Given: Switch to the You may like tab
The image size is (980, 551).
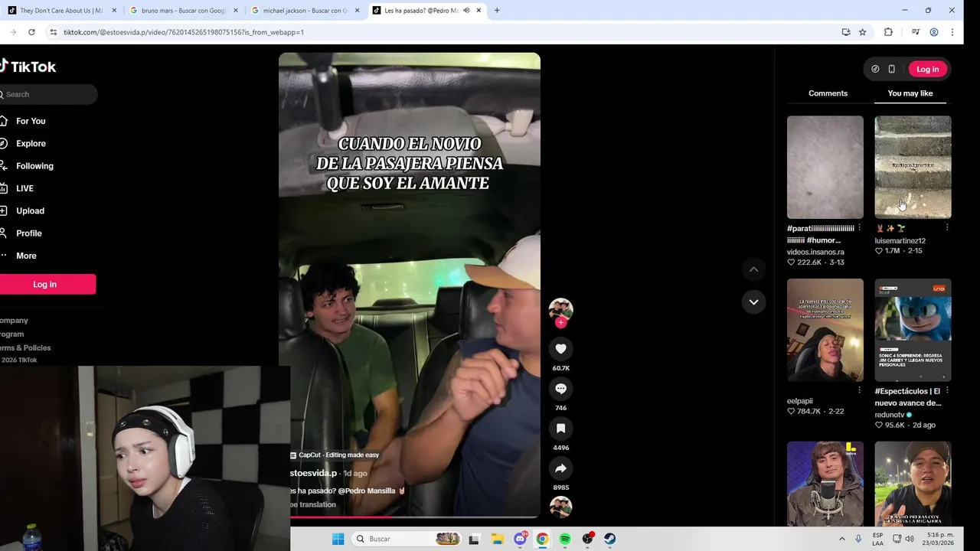Looking at the screenshot, I should click(910, 93).
